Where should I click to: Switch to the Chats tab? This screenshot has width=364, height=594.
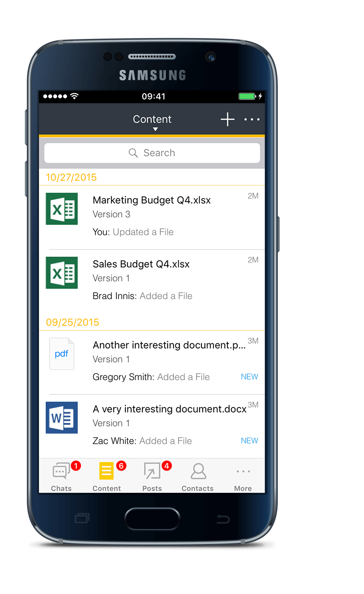tap(61, 476)
